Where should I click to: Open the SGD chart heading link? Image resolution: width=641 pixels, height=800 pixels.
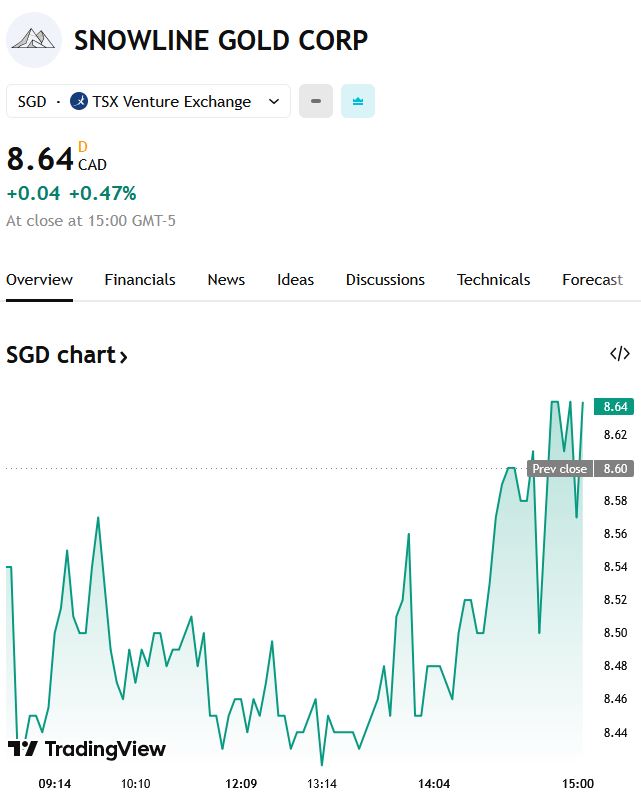coord(67,355)
